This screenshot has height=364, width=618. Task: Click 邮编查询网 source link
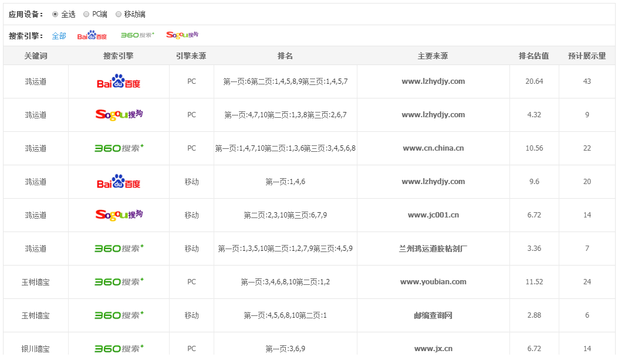pyautogui.click(x=433, y=315)
